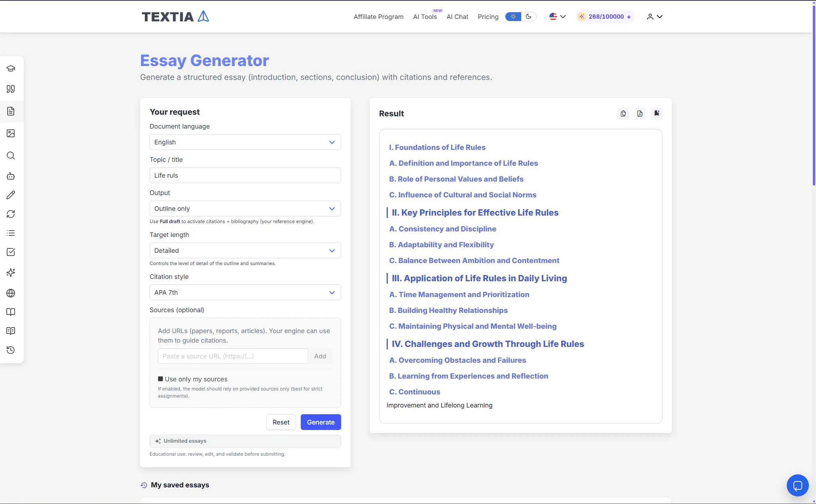
Task: Click 'A. Consistency and Discipline' outline item
Action: pyautogui.click(x=442, y=229)
